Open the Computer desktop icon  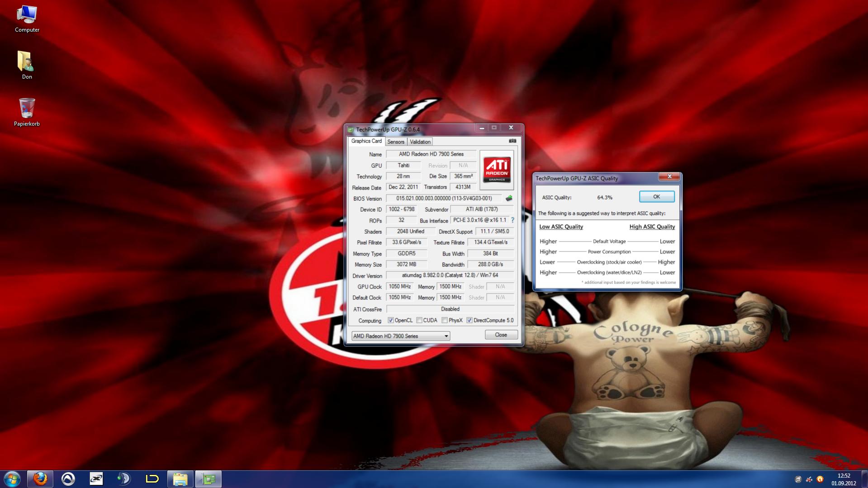coord(27,19)
